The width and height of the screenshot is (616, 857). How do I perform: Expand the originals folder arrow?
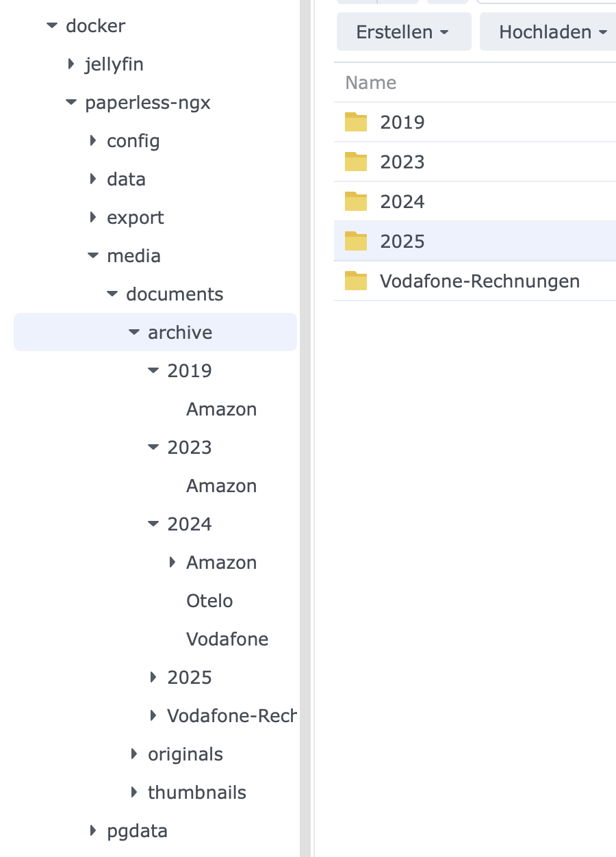[134, 754]
